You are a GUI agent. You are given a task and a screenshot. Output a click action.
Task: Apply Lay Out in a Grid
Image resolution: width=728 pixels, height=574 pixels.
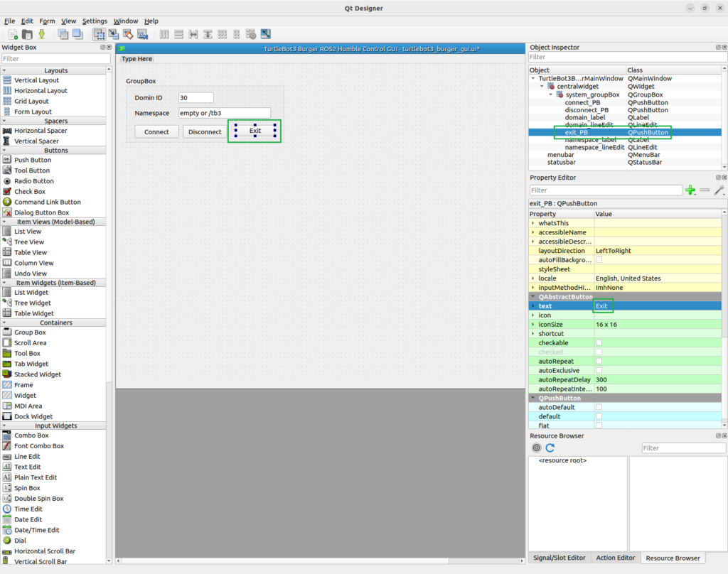coord(223,34)
